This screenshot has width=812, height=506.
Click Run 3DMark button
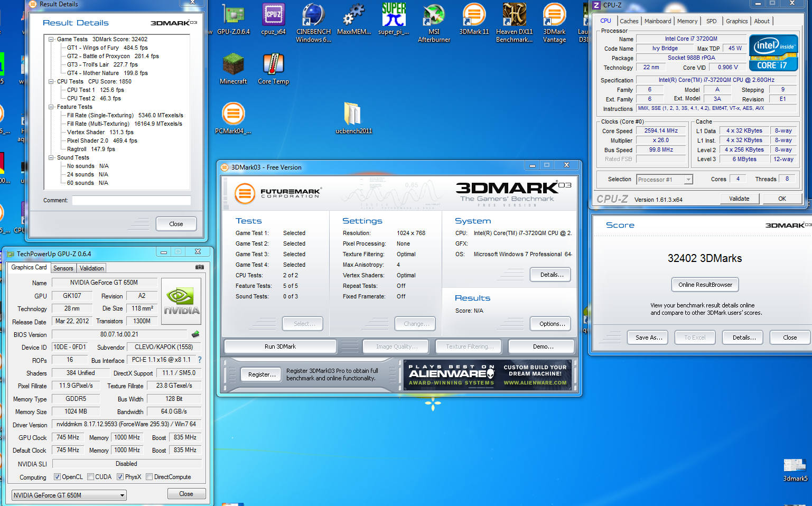tap(280, 346)
